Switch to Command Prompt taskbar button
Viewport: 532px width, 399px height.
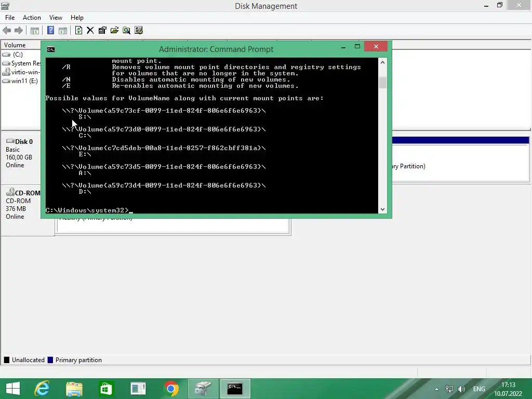click(x=235, y=389)
